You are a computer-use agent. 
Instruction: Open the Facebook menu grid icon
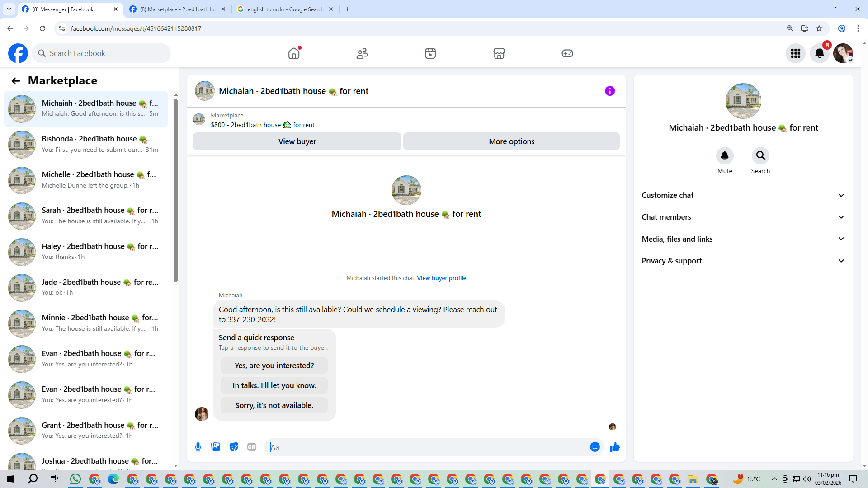[795, 53]
